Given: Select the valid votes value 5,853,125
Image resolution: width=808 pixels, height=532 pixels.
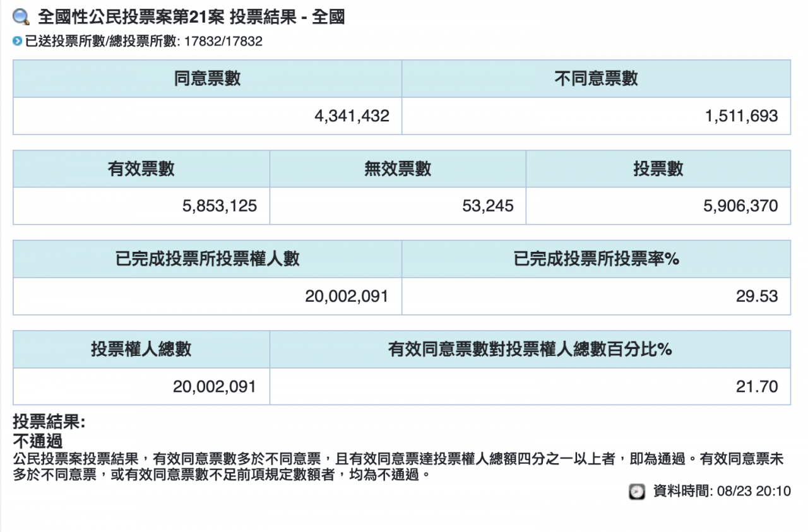Looking at the screenshot, I should tap(220, 206).
